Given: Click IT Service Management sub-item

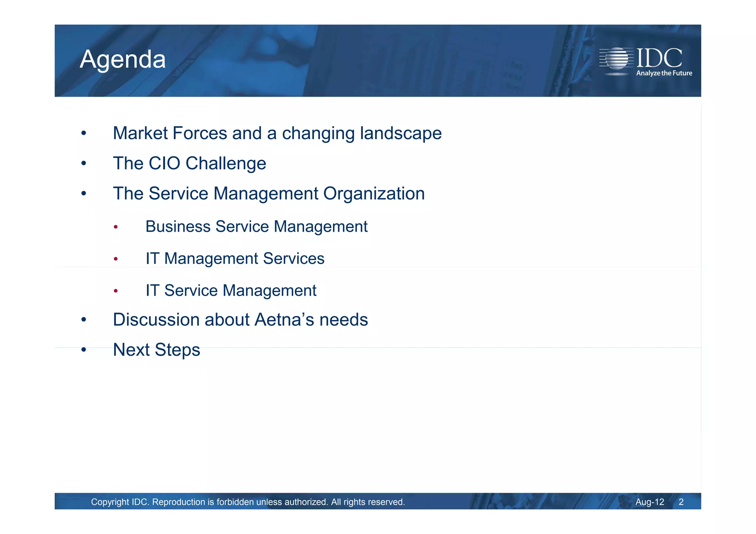Looking at the screenshot, I should (231, 290).
